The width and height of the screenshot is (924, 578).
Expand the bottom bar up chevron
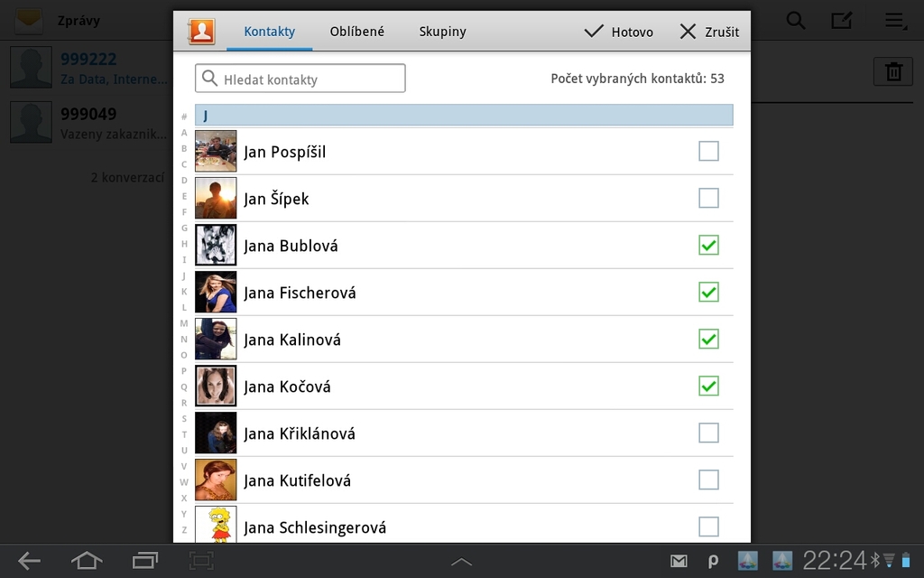461,562
